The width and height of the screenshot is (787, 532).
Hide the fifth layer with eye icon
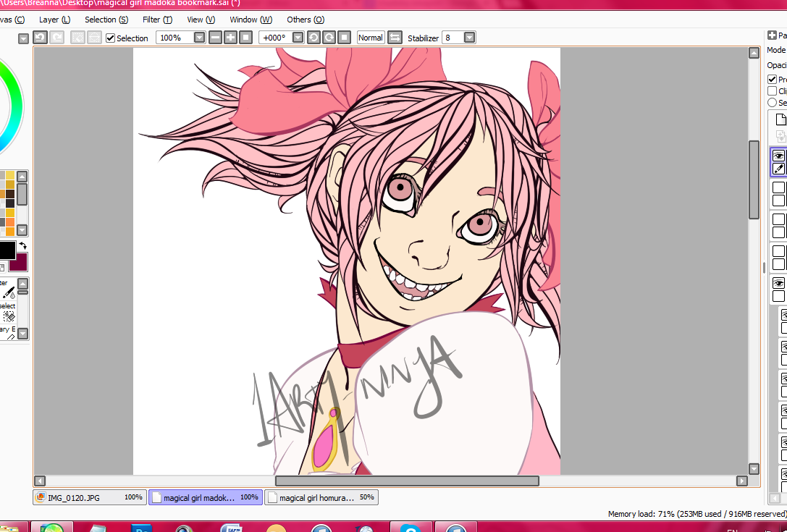(778, 283)
